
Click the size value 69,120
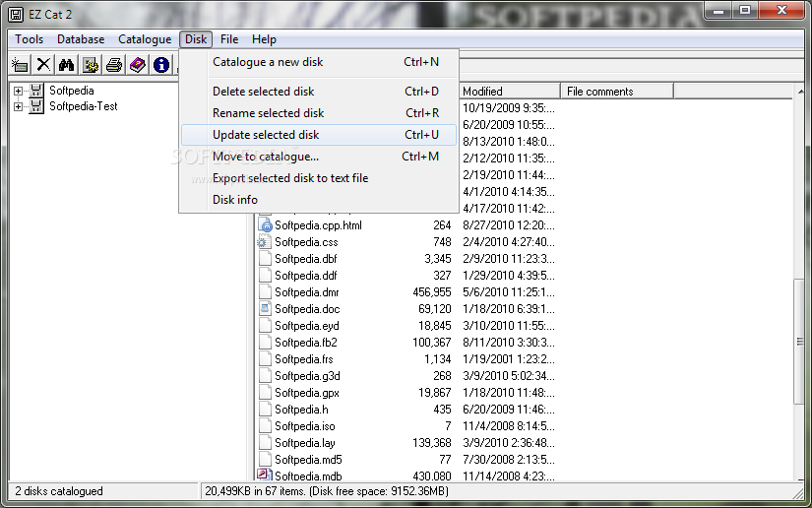point(434,309)
